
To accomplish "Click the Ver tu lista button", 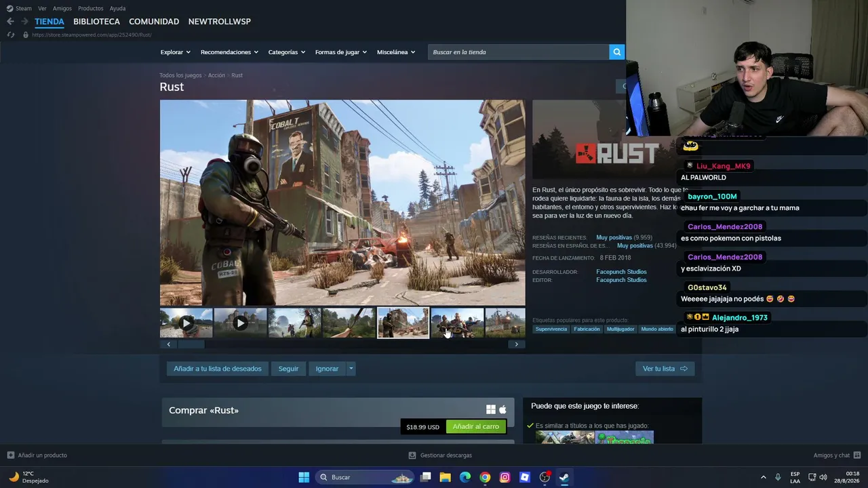I will coord(665,369).
